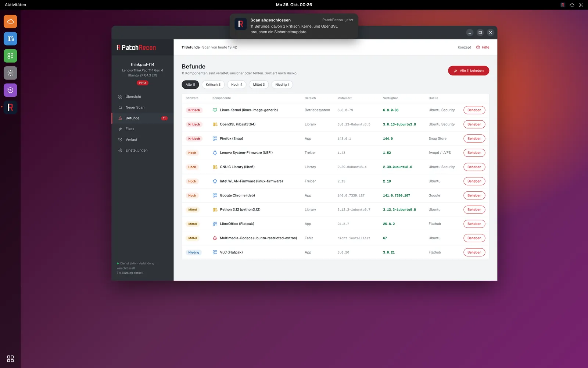Sort table by the Schwere column header
This screenshot has height=368, width=588.
[192, 98]
